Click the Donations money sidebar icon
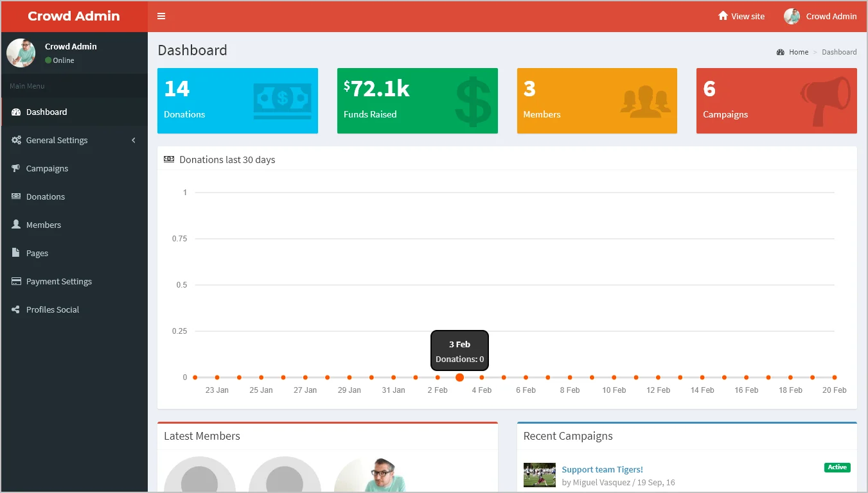Viewport: 868px width, 493px height. 16,196
